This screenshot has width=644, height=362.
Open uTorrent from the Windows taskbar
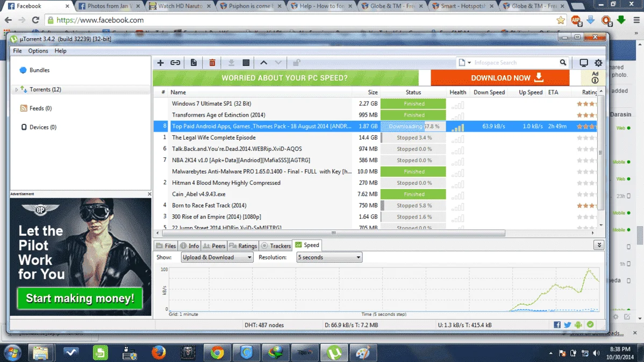click(334, 352)
